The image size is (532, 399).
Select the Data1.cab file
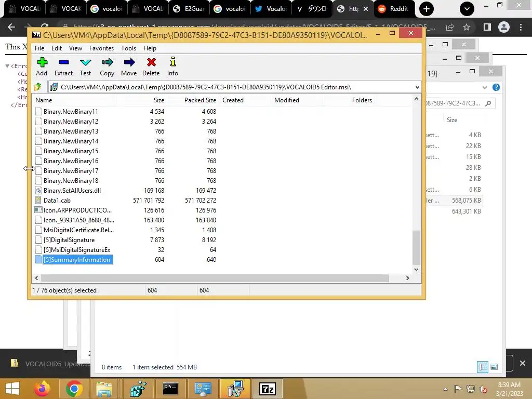click(x=57, y=200)
